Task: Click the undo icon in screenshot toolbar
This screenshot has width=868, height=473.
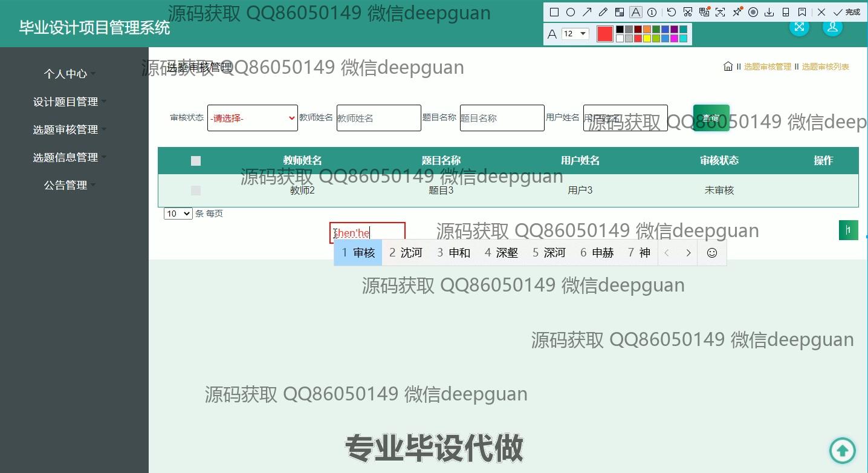Action: click(672, 12)
